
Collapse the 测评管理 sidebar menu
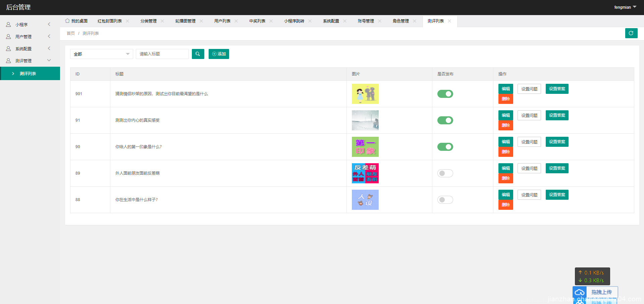(x=49, y=60)
